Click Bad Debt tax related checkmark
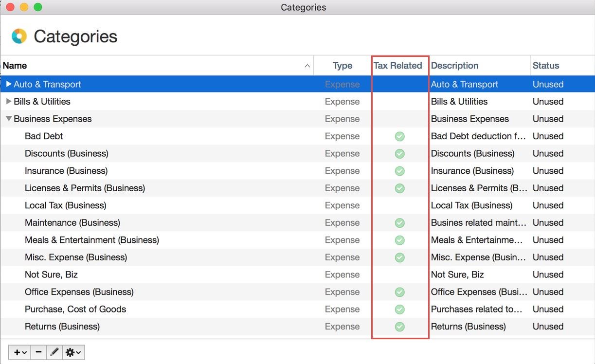 (x=399, y=136)
